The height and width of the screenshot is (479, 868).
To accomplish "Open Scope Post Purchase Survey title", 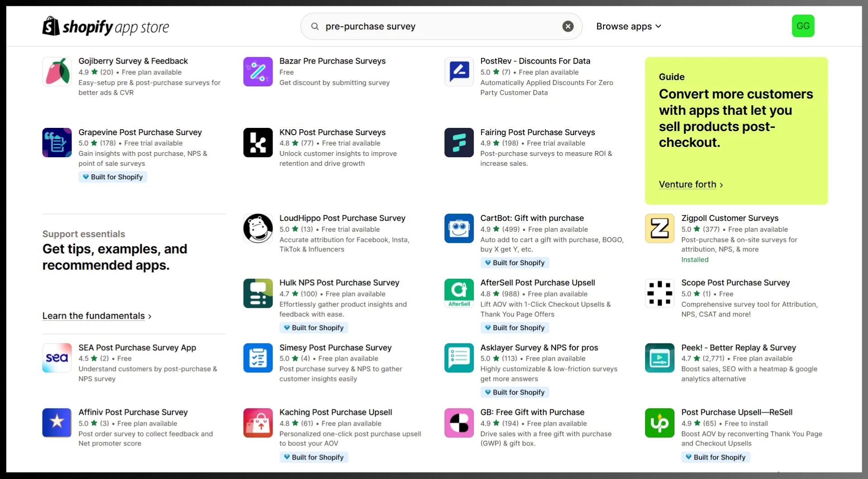I will pos(736,283).
